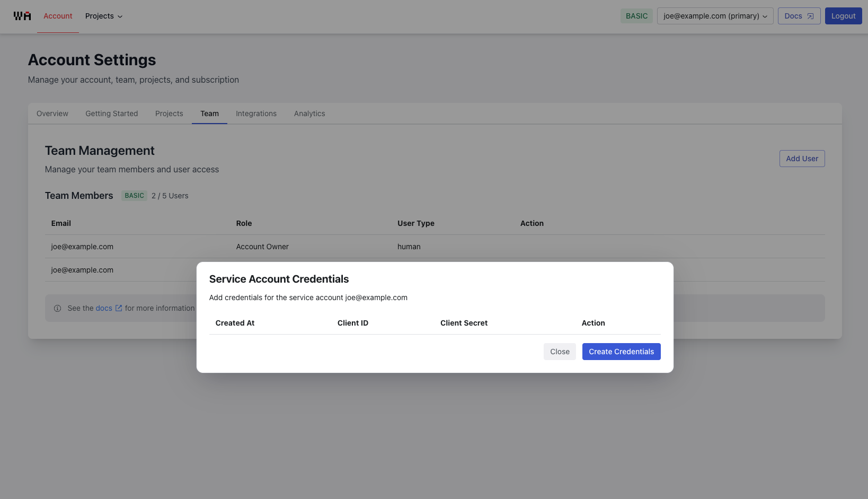Switch to the Integrations tab
Screen dimensions: 868x499
[x=256, y=113]
